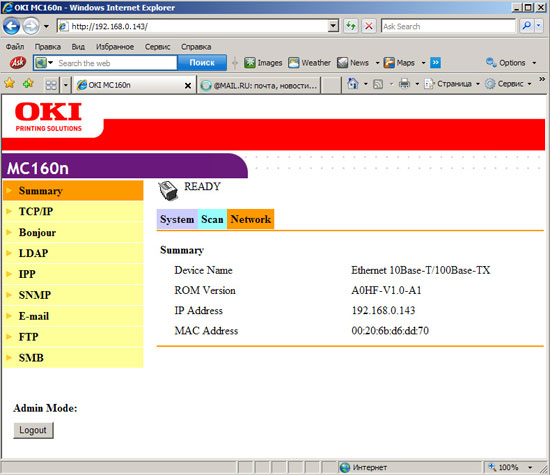
Task: Click the browser Forward arrow button
Action: pos(31,26)
